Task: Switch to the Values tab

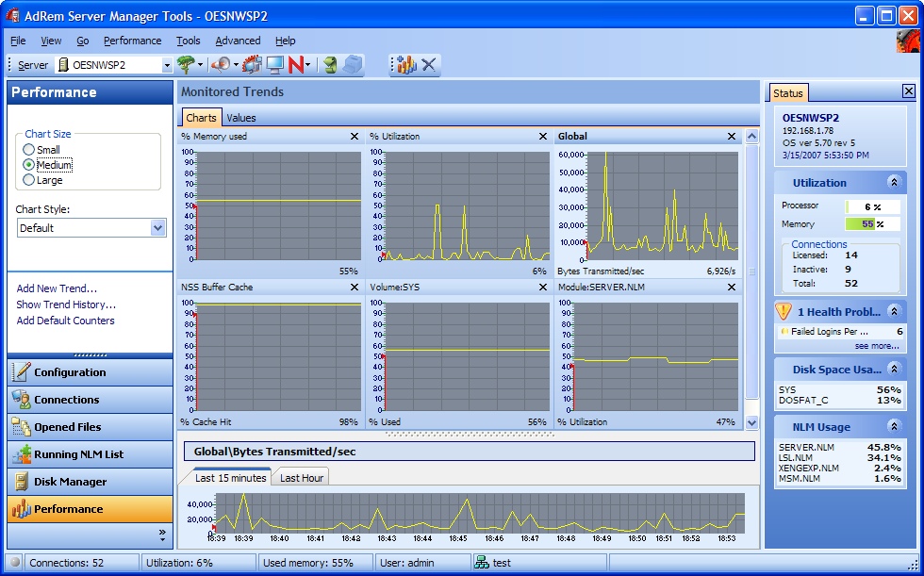Action: point(241,118)
